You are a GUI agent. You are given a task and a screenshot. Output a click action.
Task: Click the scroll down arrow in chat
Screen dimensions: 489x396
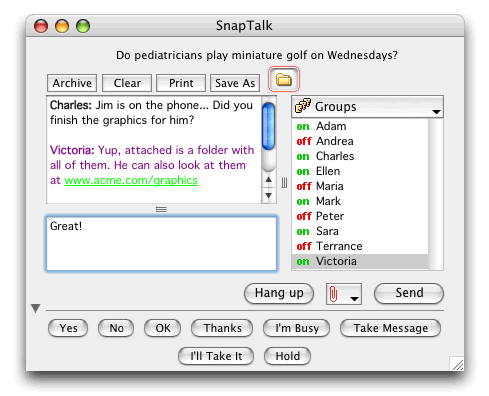coord(268,195)
